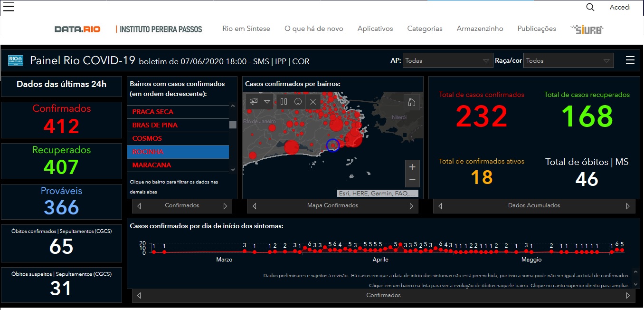This screenshot has height=310, width=644.
Task: Click the neighborhood list scrollbar thumb
Action: tap(233, 125)
